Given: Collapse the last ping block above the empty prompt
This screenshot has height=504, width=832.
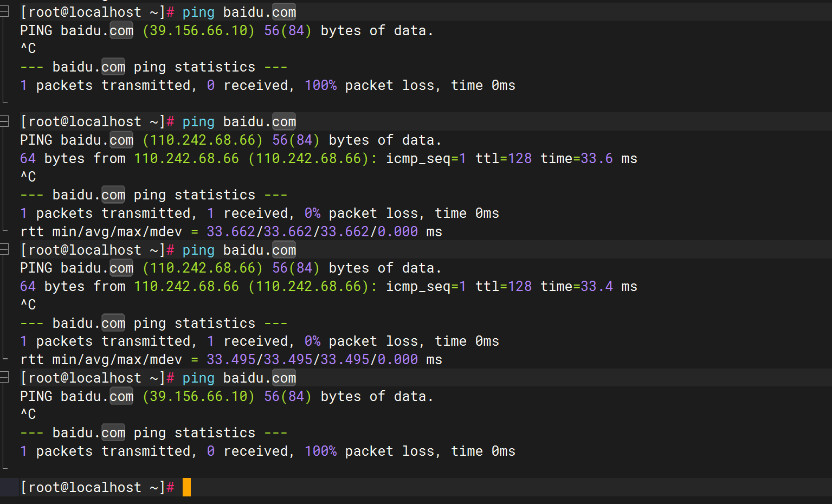Looking at the screenshot, I should click(x=4, y=378).
